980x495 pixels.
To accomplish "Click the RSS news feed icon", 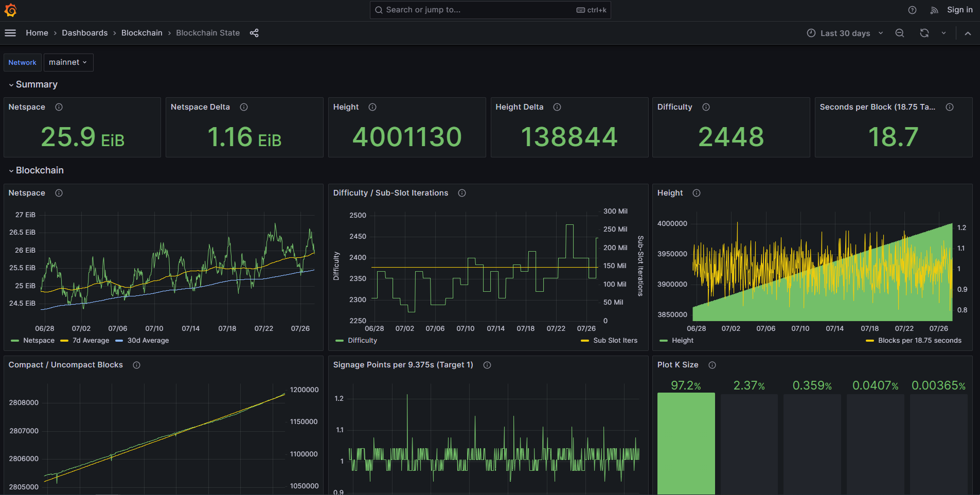I will (x=934, y=10).
